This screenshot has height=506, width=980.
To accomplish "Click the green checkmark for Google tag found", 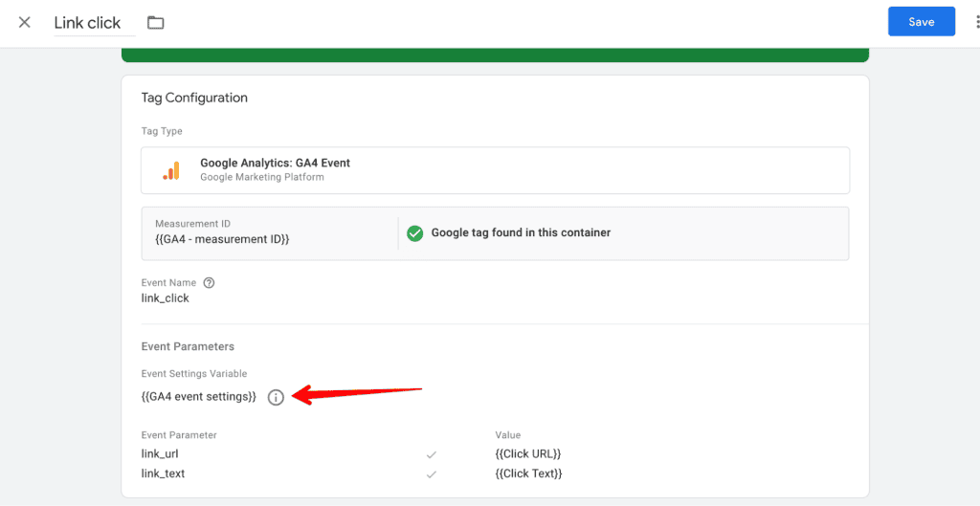I will coord(415,233).
